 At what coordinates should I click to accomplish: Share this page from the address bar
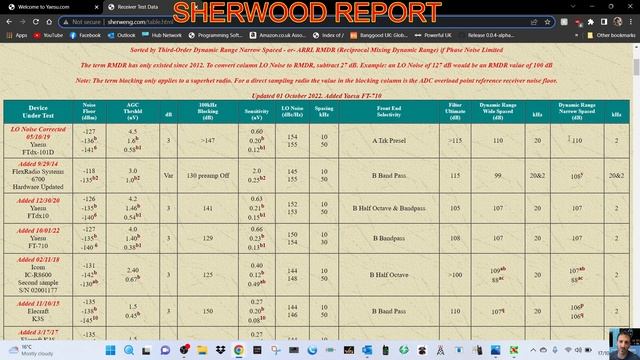point(534,22)
